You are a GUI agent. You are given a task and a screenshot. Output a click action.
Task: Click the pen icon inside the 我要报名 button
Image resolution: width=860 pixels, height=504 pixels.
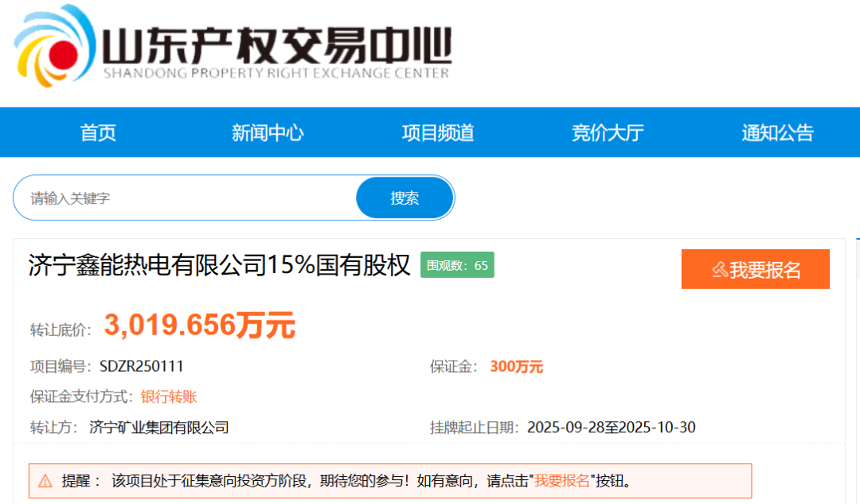tap(719, 268)
